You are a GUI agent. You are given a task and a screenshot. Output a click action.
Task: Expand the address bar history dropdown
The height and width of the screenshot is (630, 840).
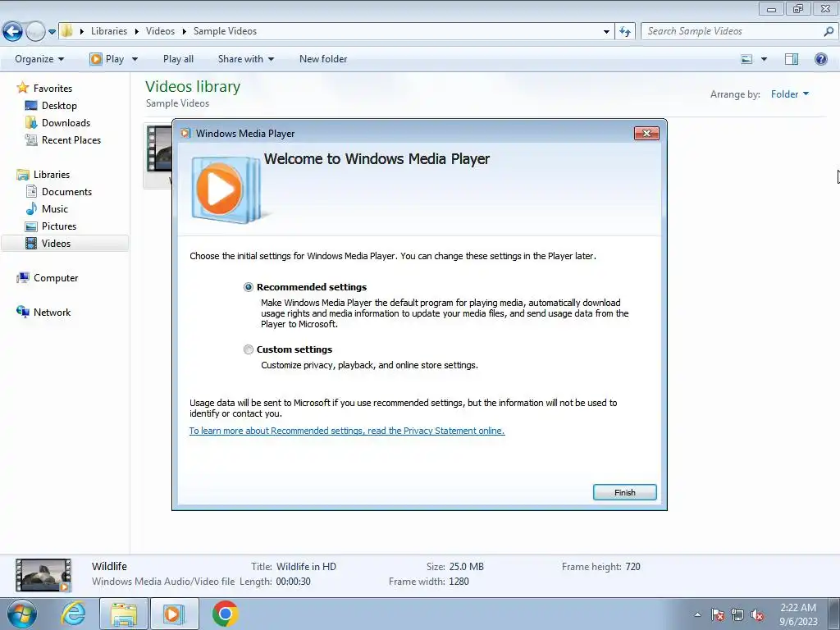point(606,32)
